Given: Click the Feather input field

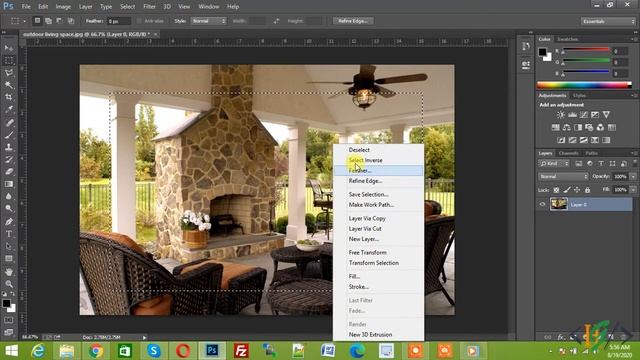Looking at the screenshot, I should (x=119, y=21).
